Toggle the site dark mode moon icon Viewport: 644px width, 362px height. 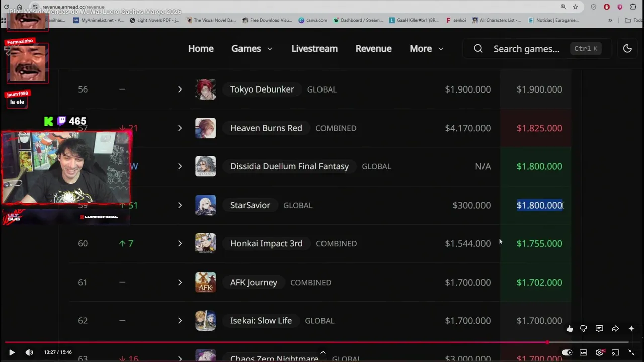pos(627,49)
